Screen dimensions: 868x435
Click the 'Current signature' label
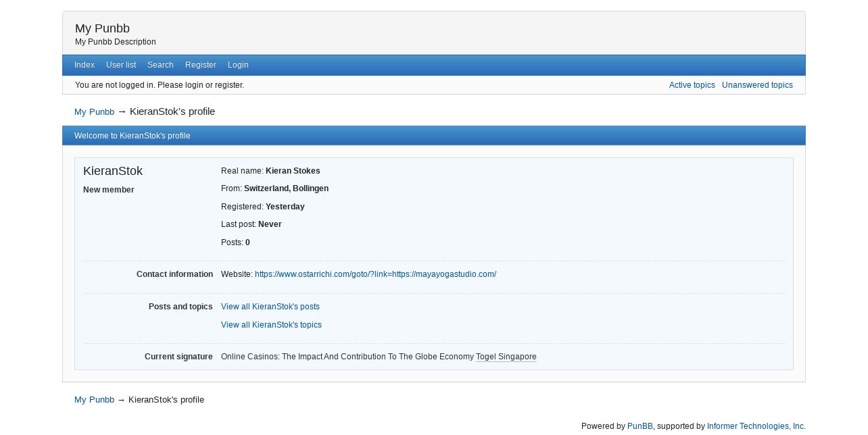tap(178, 357)
